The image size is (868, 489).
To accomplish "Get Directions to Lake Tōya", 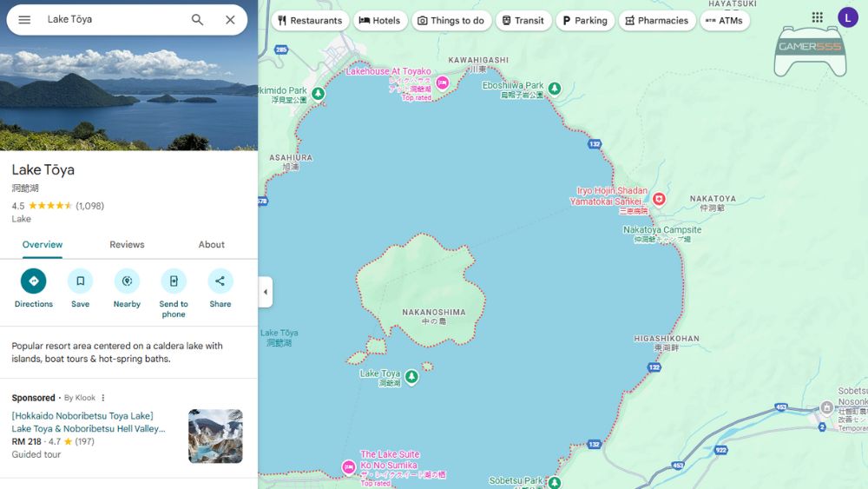I will coord(34,281).
